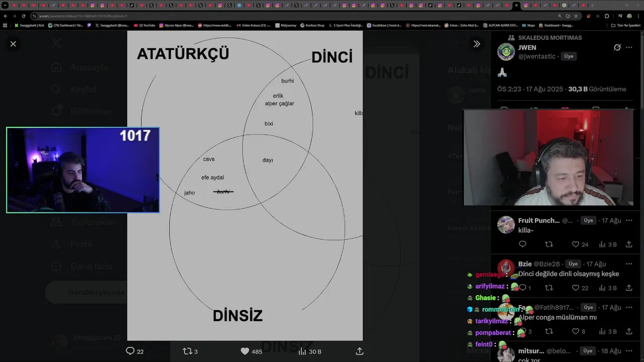Share Fruit Punch's killa- comment
The height and width of the screenshot is (362, 644).
pos(629,244)
